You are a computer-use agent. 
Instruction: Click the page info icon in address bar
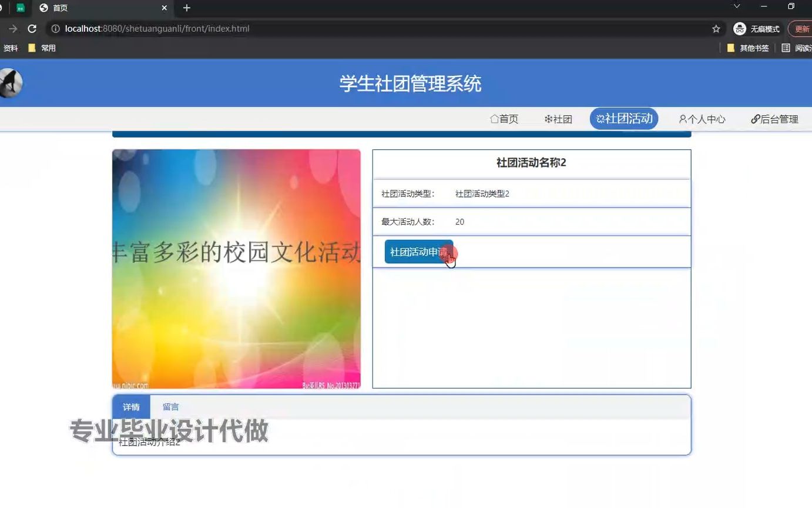[55, 28]
